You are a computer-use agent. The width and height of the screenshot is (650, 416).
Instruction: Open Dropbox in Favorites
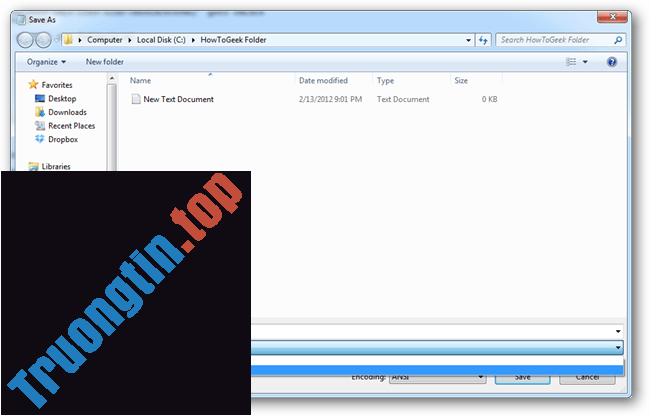tap(63, 140)
